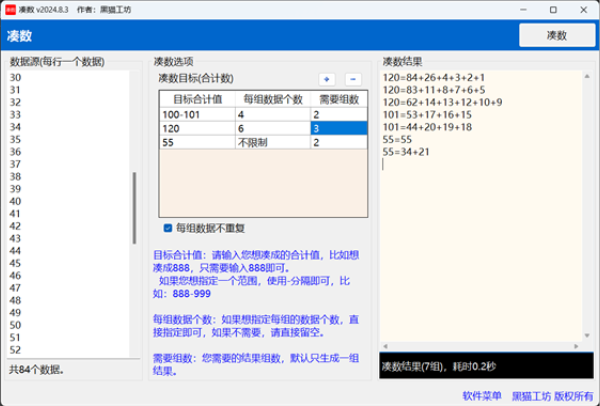Click data source line 35
This screenshot has width=600, height=406.
[x=15, y=139]
